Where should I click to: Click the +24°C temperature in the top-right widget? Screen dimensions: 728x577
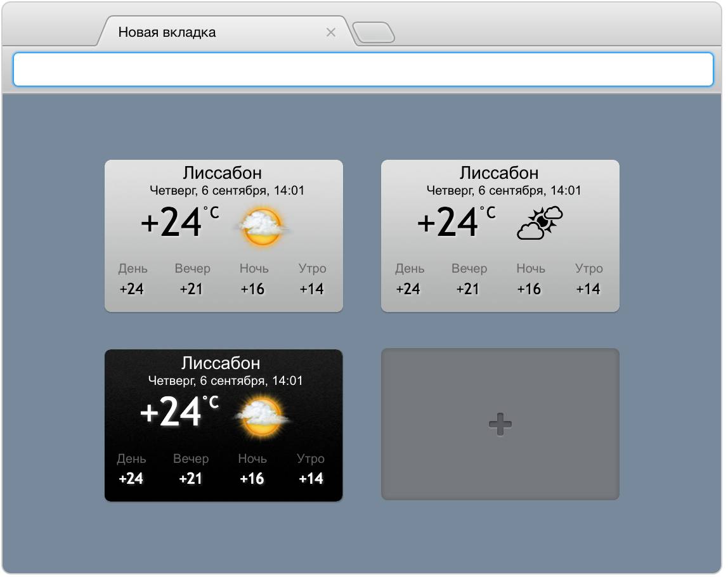click(455, 222)
